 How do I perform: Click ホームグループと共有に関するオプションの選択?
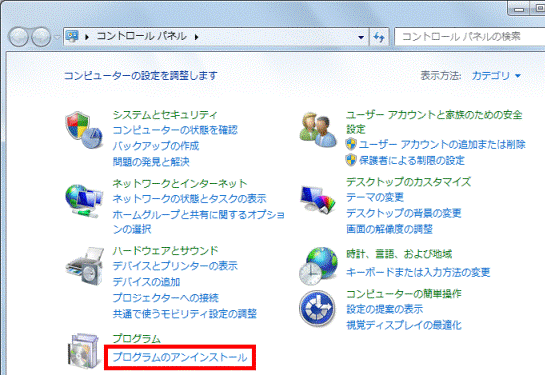[198, 222]
